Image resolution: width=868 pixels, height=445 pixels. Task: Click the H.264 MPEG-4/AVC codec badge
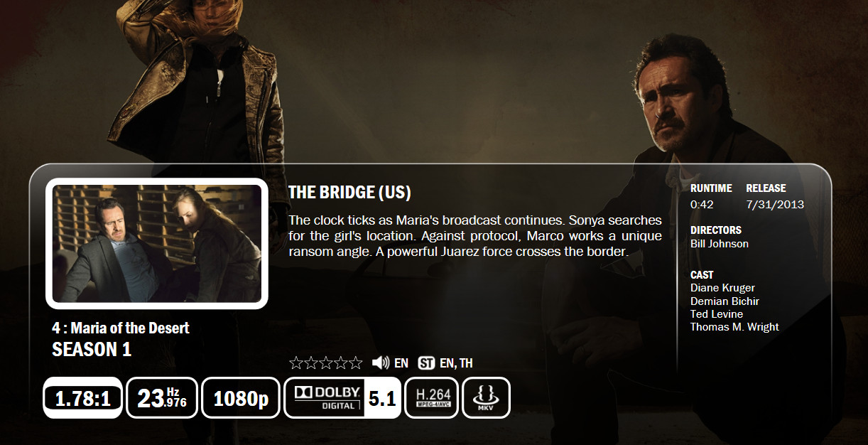432,398
